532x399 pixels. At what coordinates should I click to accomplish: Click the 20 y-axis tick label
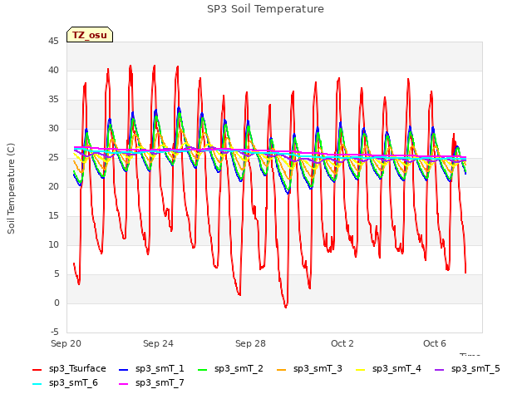(x=53, y=187)
